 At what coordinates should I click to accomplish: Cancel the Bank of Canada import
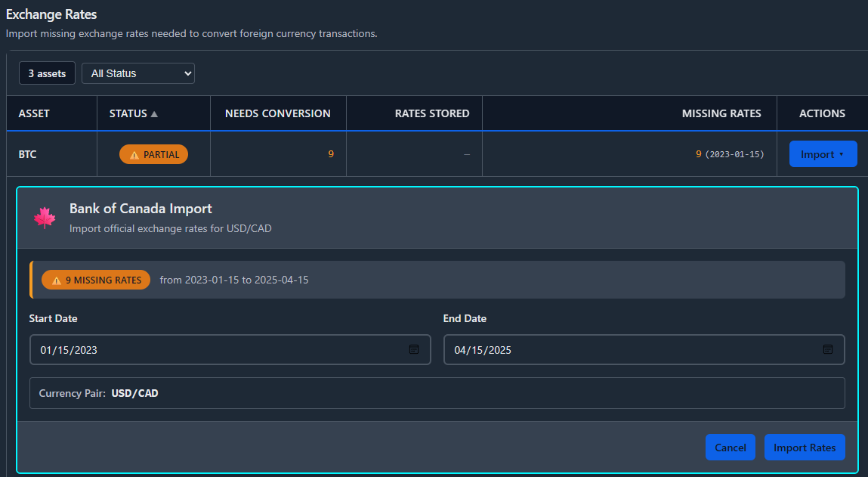click(x=730, y=448)
